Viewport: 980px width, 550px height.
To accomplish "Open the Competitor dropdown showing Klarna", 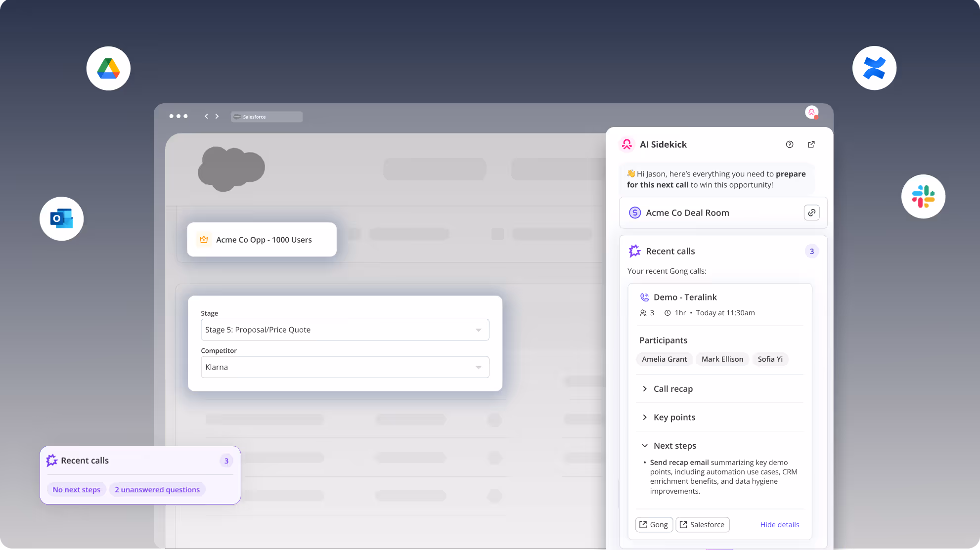I will tap(345, 367).
